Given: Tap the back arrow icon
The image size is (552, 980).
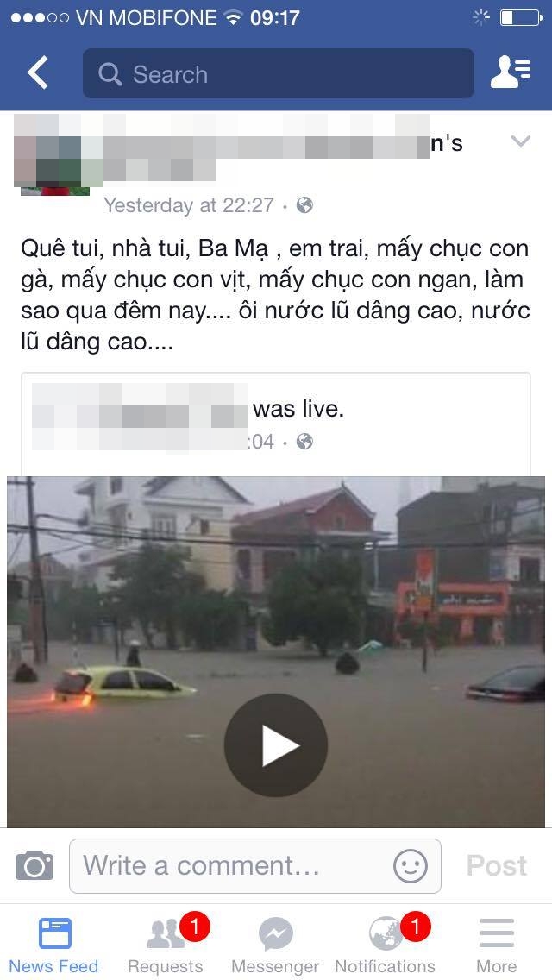Looking at the screenshot, I should [37, 72].
